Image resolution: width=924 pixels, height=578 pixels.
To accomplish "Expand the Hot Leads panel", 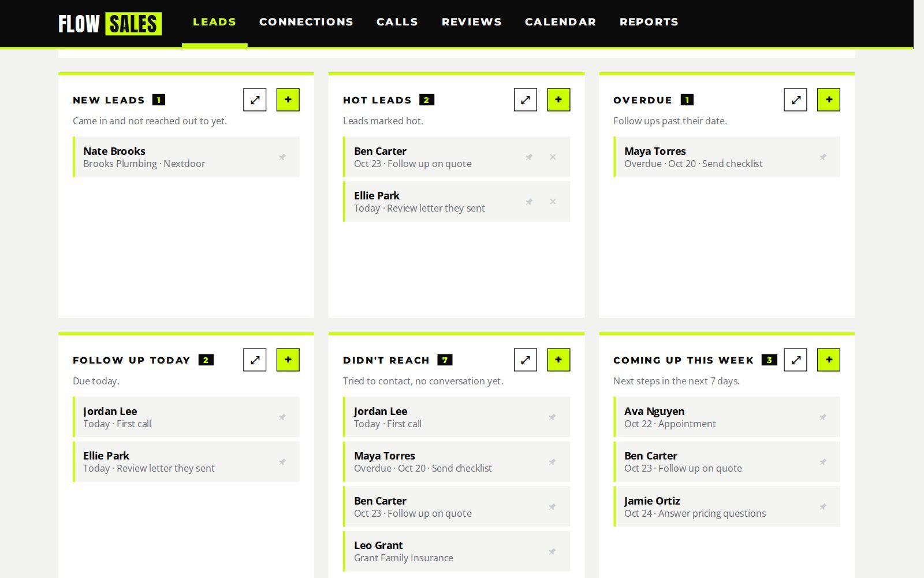I will pos(525,99).
